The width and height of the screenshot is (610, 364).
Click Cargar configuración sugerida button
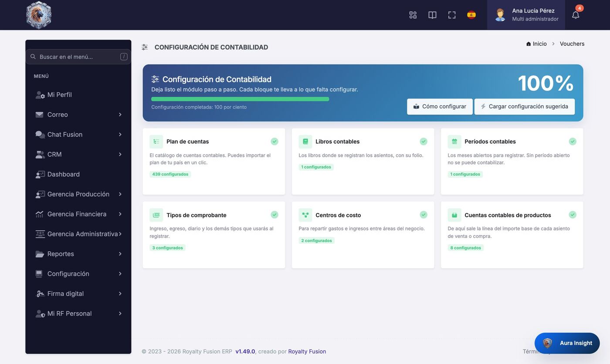pyautogui.click(x=525, y=107)
